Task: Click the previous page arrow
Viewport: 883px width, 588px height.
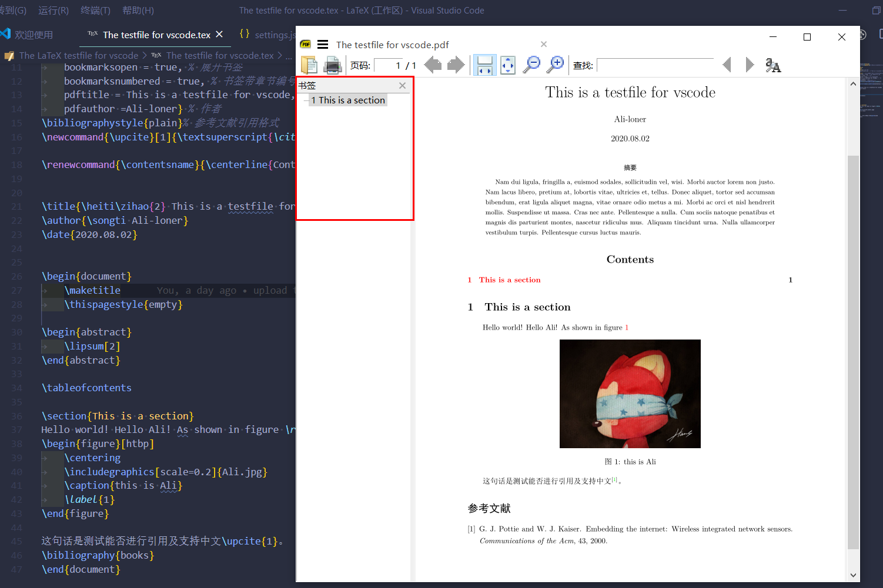Action: [x=433, y=65]
